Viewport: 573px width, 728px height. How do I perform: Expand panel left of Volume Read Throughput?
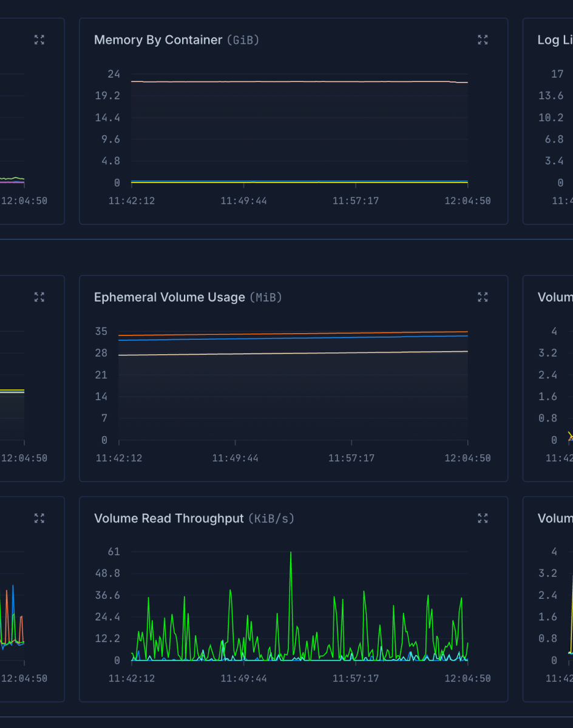(x=39, y=518)
